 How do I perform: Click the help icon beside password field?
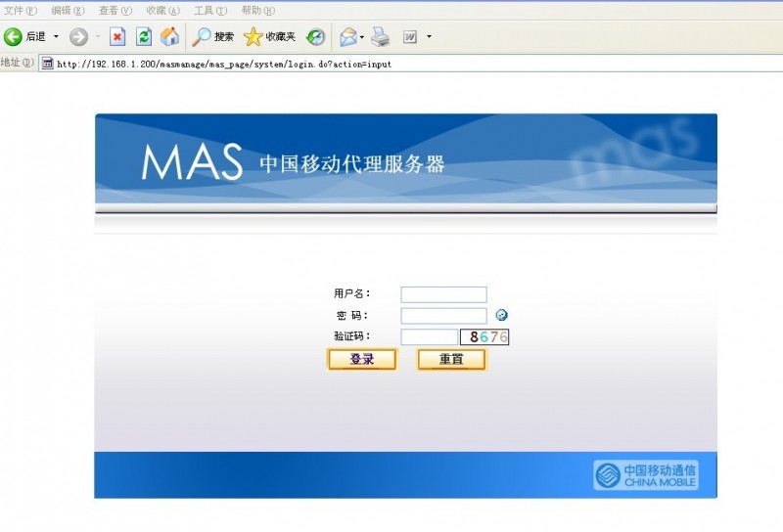[x=502, y=316]
